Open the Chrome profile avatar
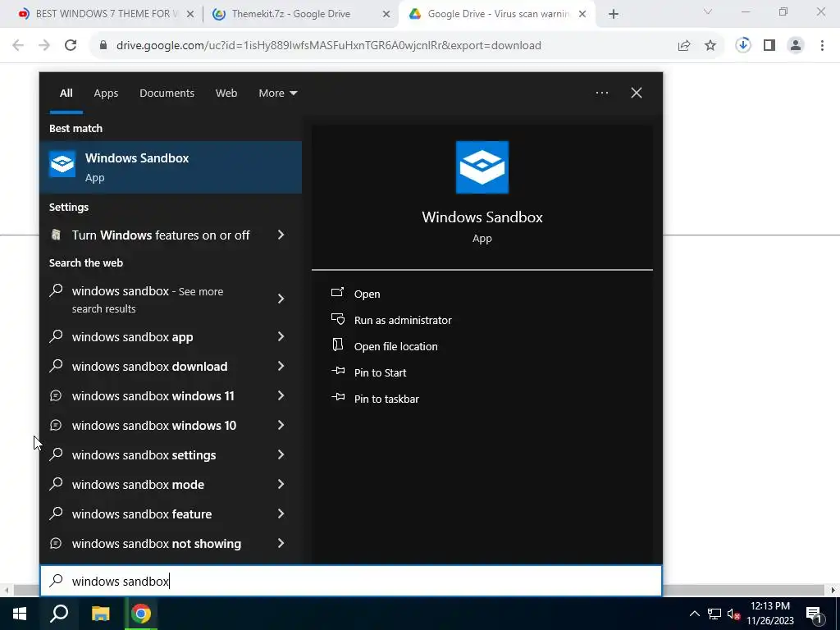 click(x=796, y=45)
